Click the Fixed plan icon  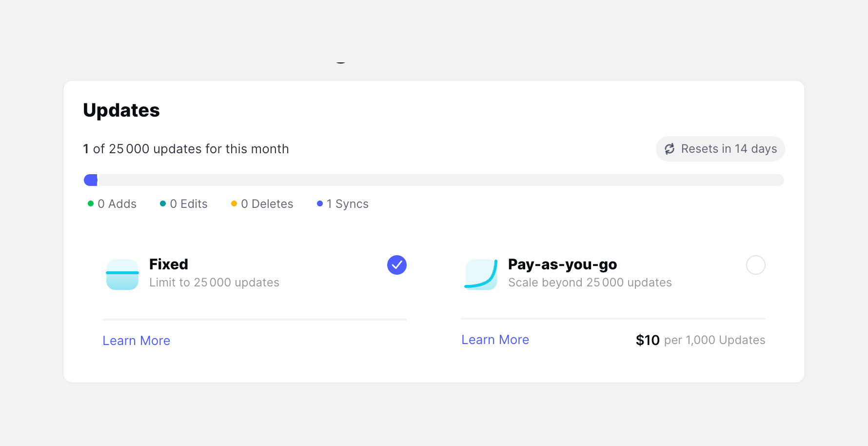(122, 274)
